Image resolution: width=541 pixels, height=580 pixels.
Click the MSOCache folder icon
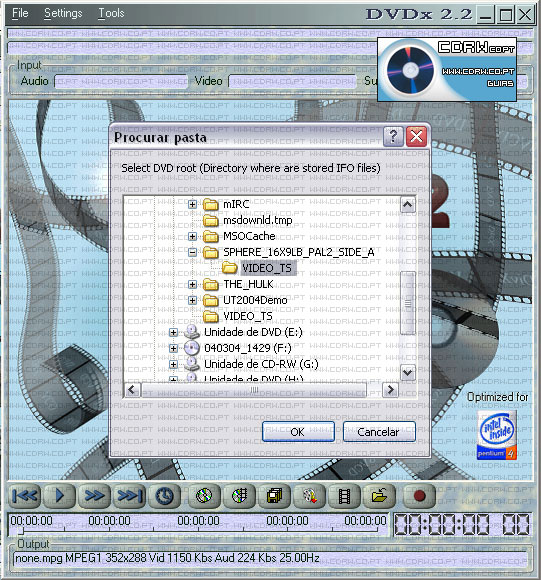click(x=211, y=236)
